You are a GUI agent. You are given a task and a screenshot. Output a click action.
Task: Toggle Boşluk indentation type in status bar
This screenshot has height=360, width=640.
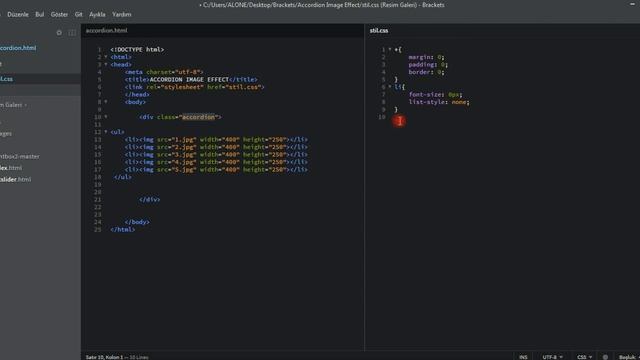627,357
